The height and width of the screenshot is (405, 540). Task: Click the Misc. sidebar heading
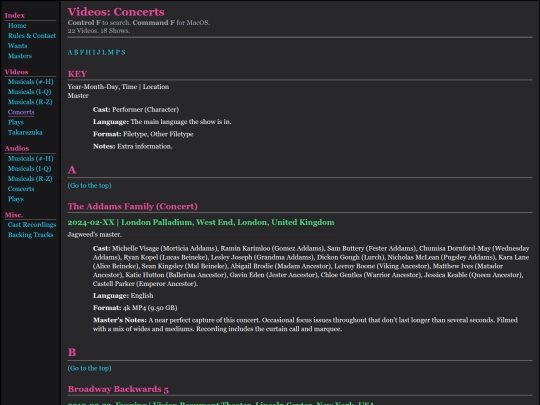(14, 215)
